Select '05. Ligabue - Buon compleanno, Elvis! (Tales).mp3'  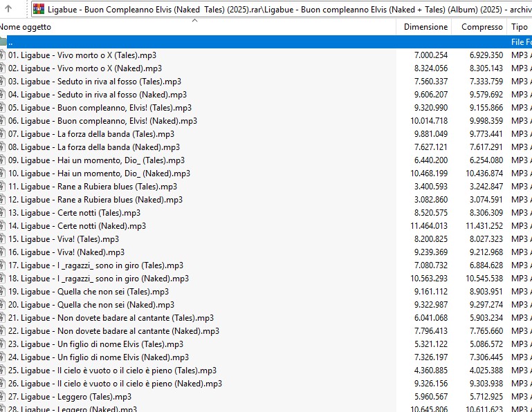click(100, 108)
